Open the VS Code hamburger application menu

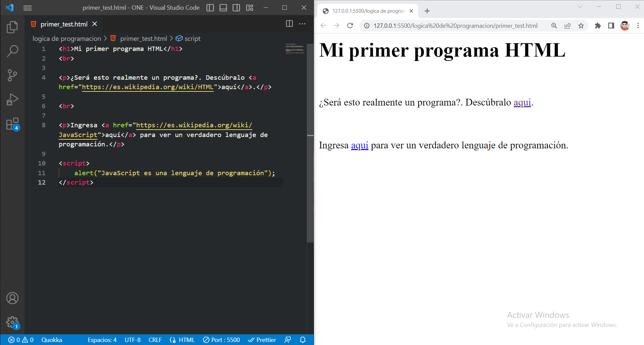point(28,8)
